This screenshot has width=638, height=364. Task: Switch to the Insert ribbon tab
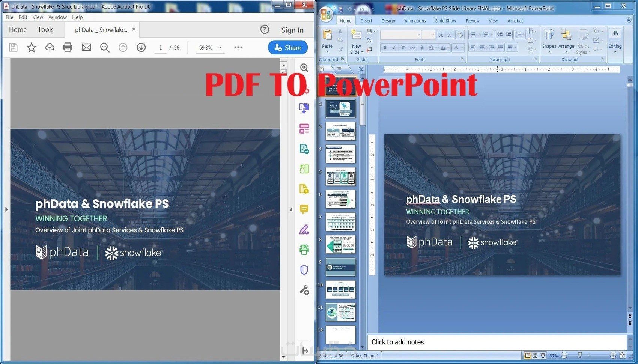pos(366,21)
